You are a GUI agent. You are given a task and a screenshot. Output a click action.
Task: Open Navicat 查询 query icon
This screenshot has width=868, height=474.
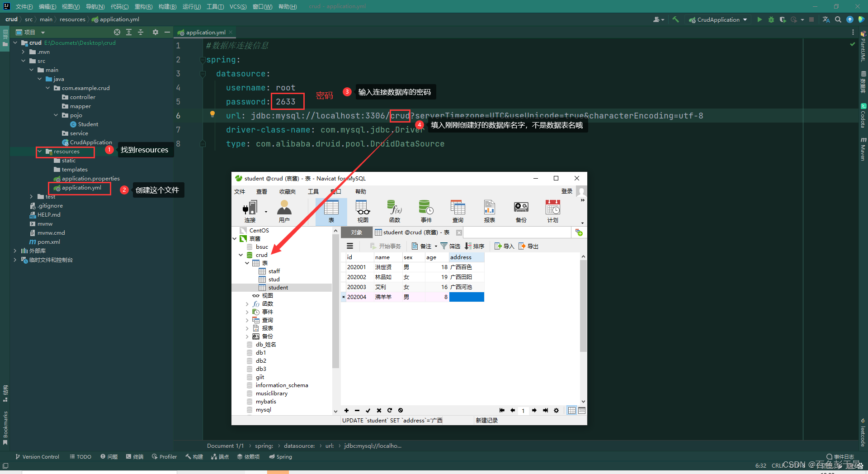(x=458, y=211)
